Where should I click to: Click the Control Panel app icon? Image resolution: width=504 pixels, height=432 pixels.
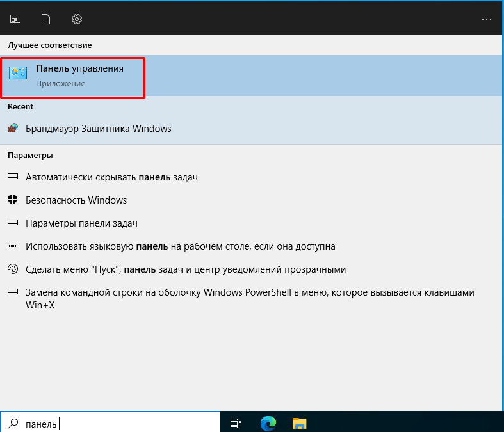tap(18, 73)
